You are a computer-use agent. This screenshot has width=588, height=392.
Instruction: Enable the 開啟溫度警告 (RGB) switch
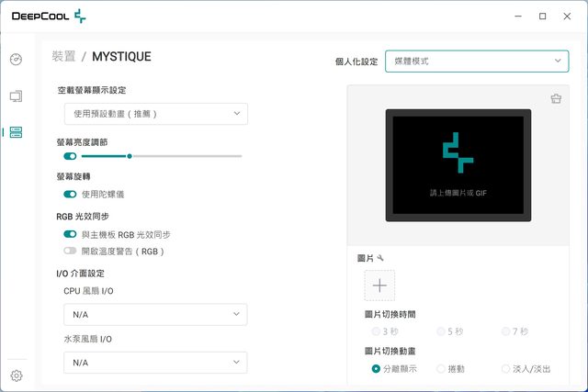(x=70, y=251)
